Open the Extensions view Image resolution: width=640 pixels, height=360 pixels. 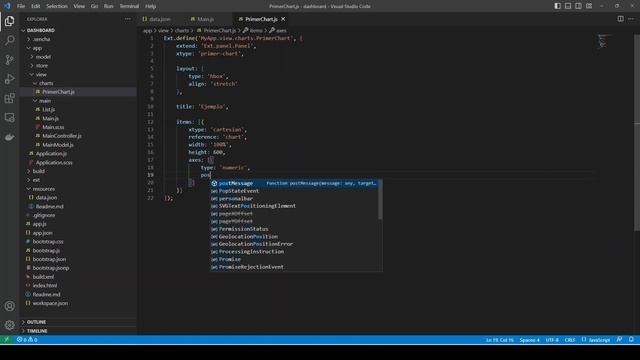point(9,98)
